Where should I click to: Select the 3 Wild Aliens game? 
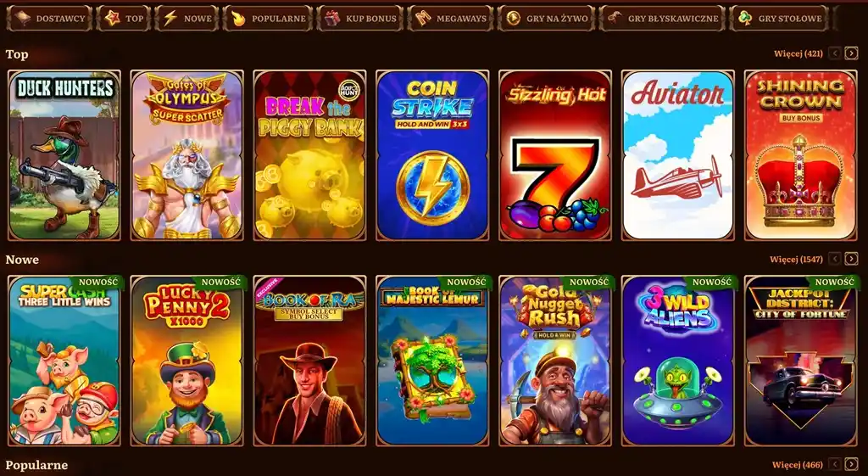tap(678, 361)
